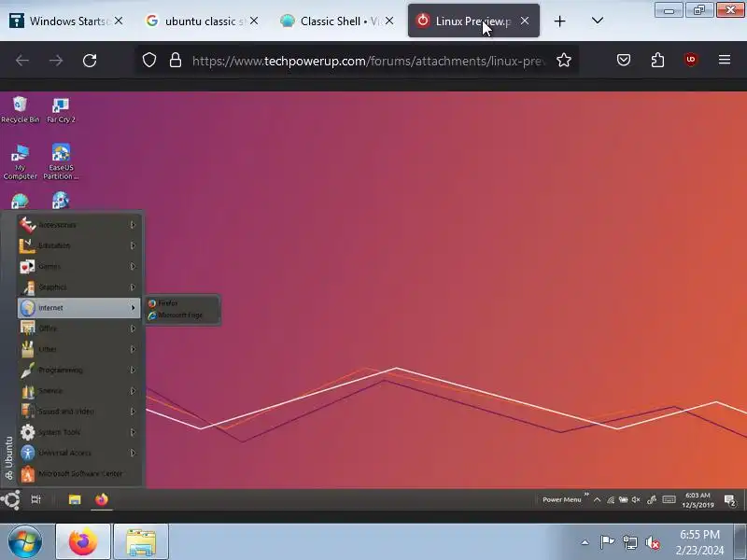This screenshot has width=747, height=560.
Task: Click the Firefox icon on inner dark taskbar
Action: (x=102, y=499)
